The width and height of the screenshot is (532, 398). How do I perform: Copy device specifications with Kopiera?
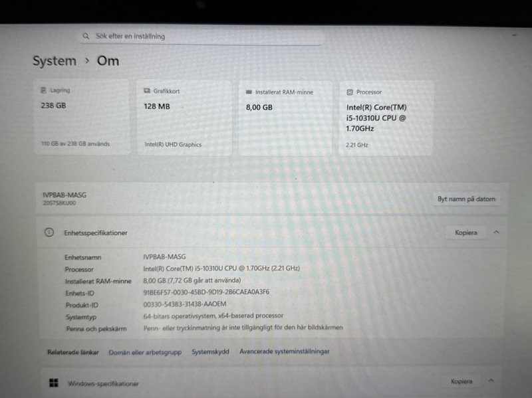[465, 233]
